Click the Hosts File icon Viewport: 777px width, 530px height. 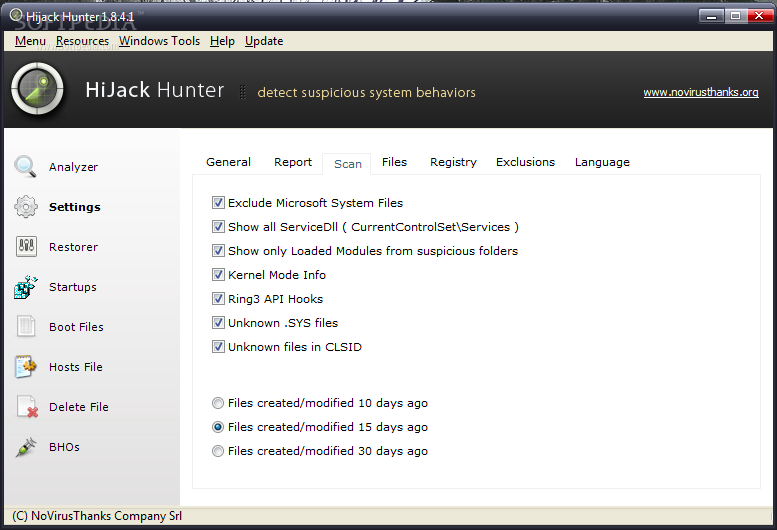point(26,367)
